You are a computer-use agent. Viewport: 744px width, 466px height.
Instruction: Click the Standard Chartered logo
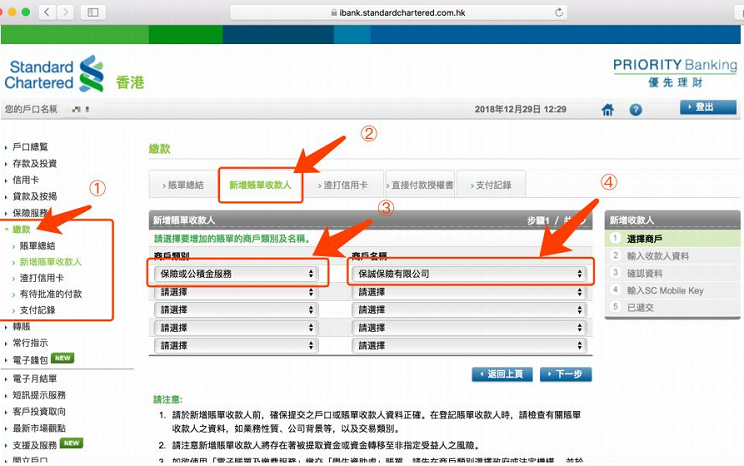click(x=54, y=74)
